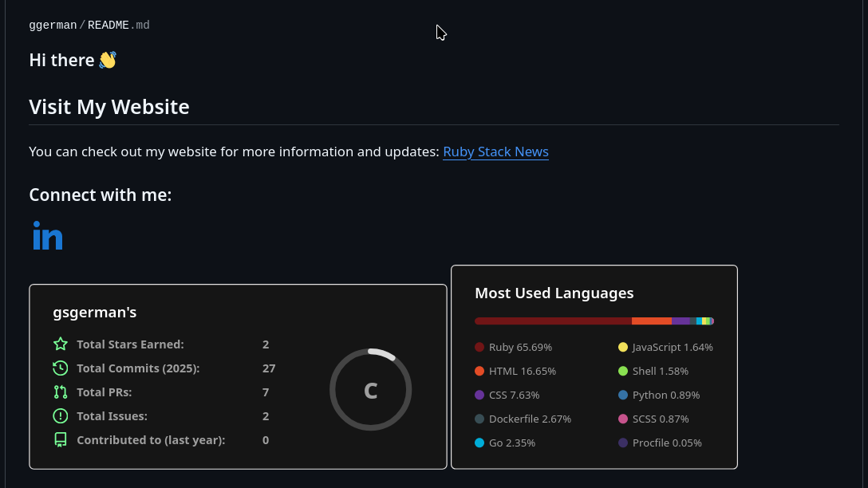
Task: Click the repository icon beside Contributed to
Action: [x=61, y=440]
